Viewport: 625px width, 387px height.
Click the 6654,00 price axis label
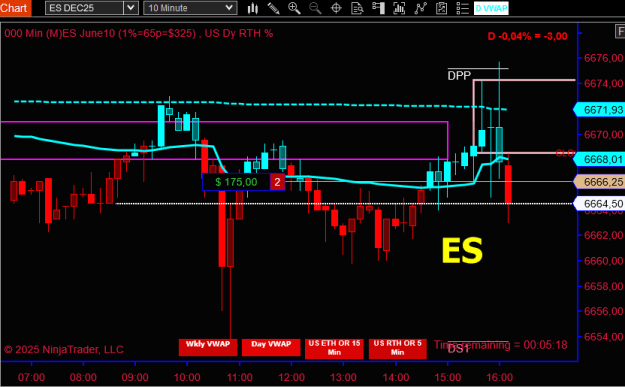point(603,337)
